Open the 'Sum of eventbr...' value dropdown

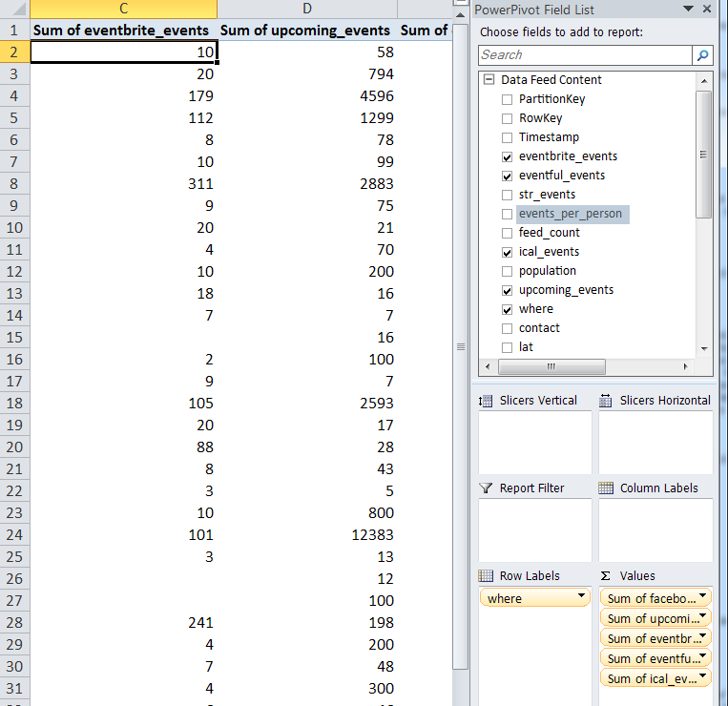703,636
